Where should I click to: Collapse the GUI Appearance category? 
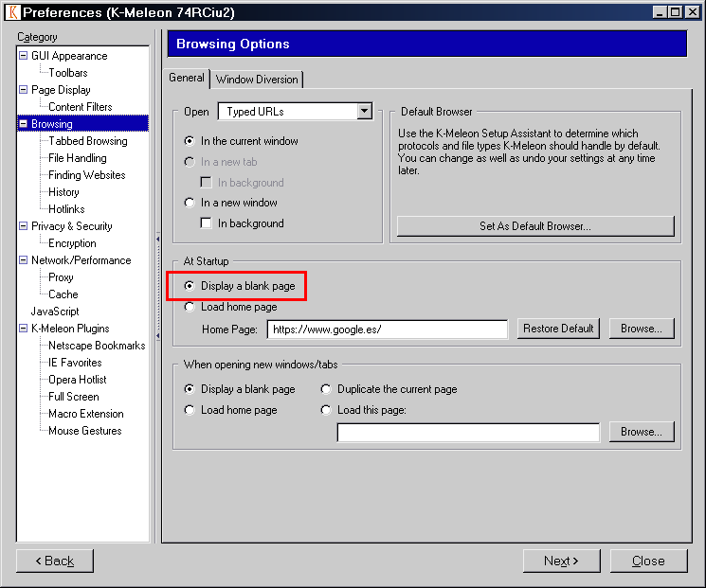click(23, 55)
